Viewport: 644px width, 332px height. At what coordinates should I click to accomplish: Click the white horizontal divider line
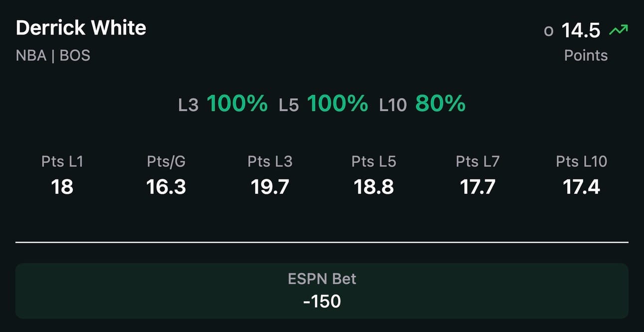[322, 242]
